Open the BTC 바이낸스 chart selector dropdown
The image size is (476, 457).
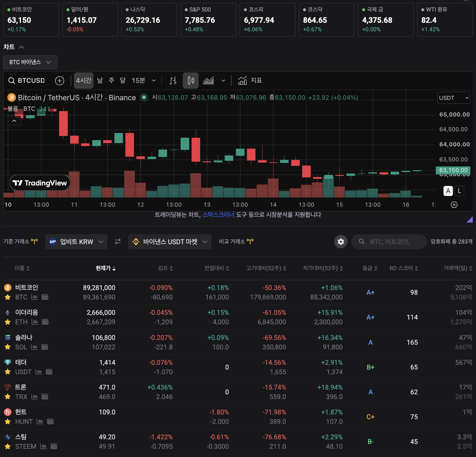(x=30, y=62)
